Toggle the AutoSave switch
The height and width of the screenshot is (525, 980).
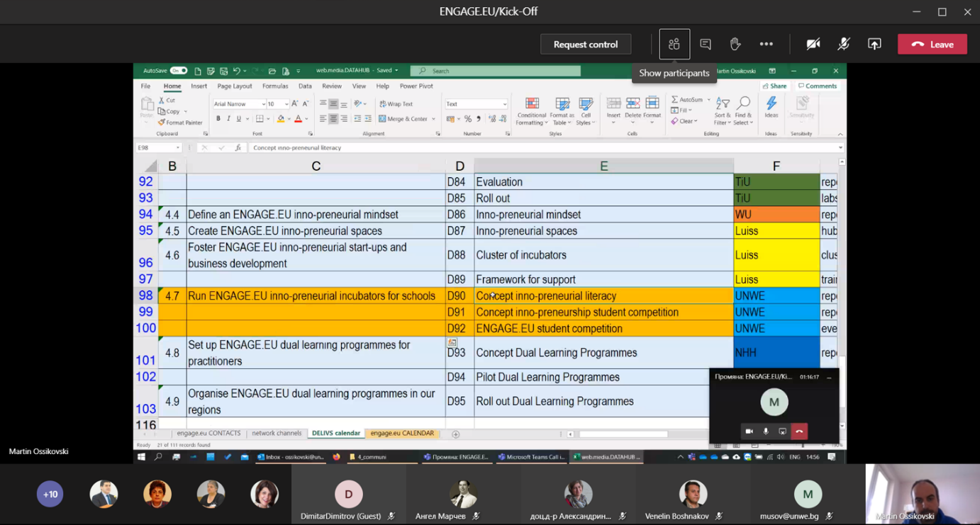pyautogui.click(x=178, y=71)
